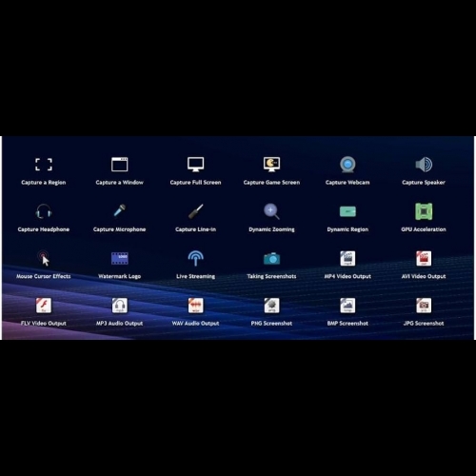Choose the Capture Game Screen icon
Image resolution: width=476 pixels, height=476 pixels.
pyautogui.click(x=271, y=165)
